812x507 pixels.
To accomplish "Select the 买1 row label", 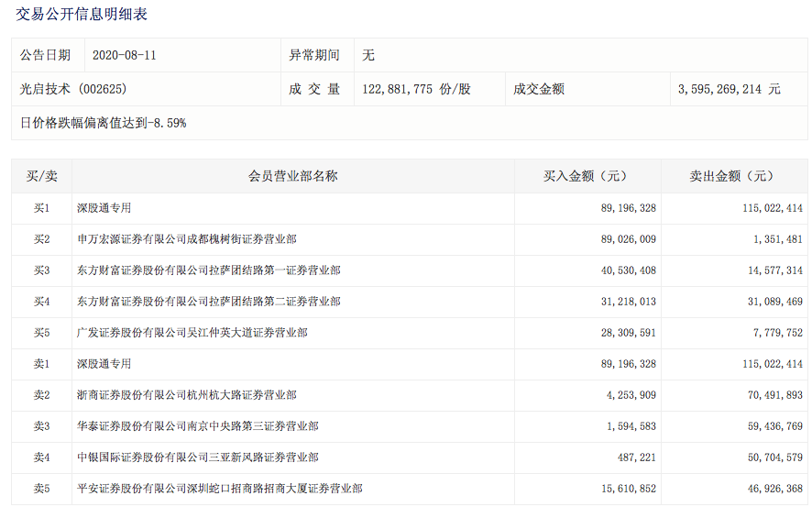I will (x=42, y=208).
